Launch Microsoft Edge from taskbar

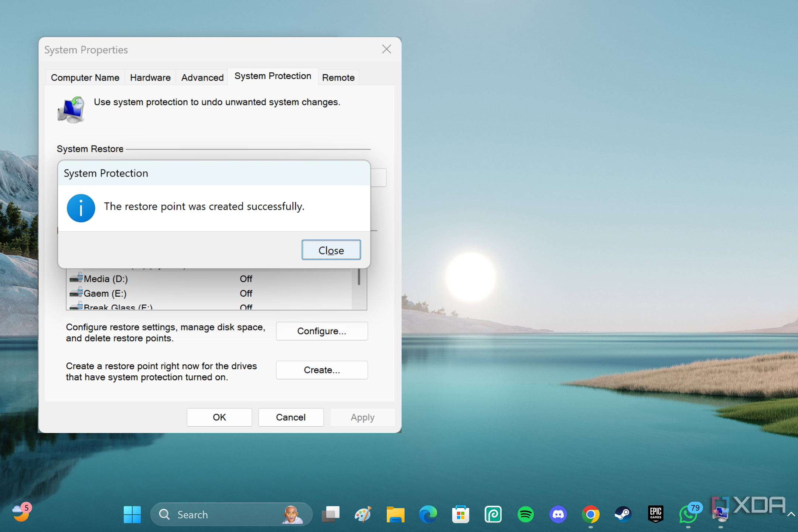tap(428, 514)
